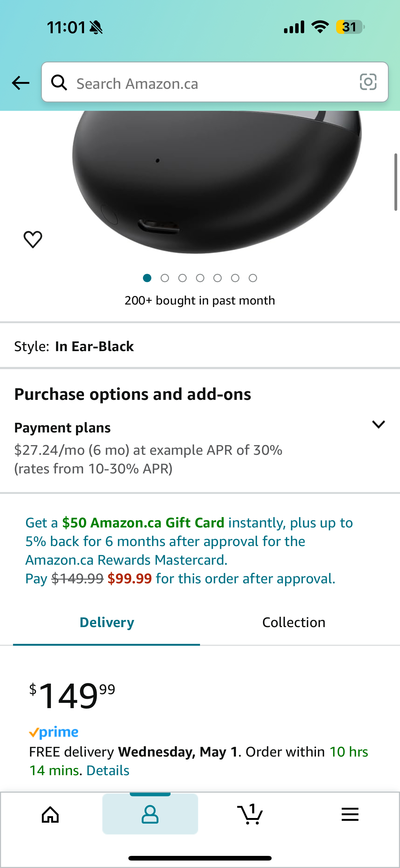This screenshot has width=400, height=868.
Task: Go to Home tab icon
Action: pyautogui.click(x=50, y=815)
